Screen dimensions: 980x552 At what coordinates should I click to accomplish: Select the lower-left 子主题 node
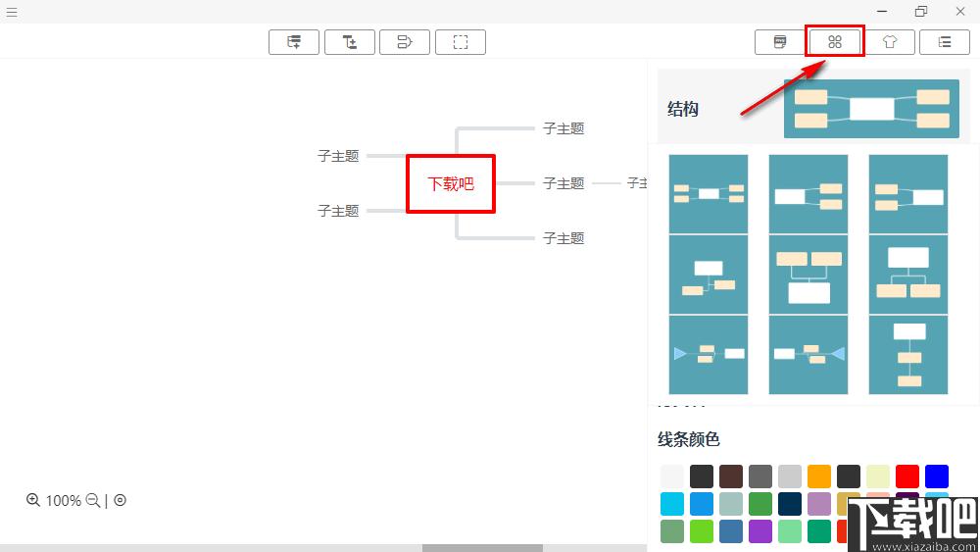pyautogui.click(x=338, y=211)
